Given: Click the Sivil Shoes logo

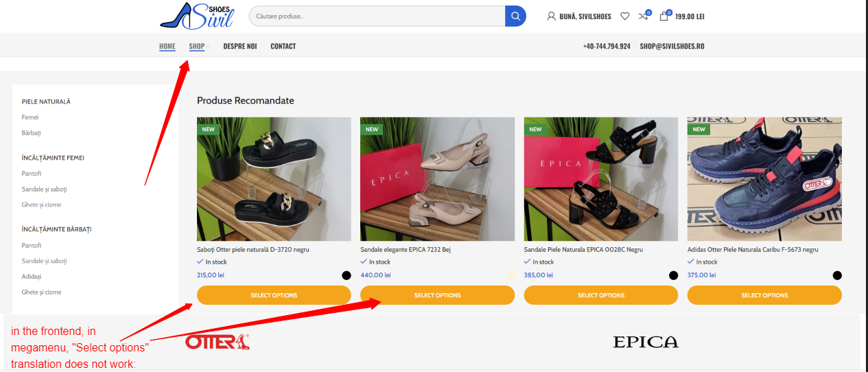Looking at the screenshot, I should tap(197, 16).
